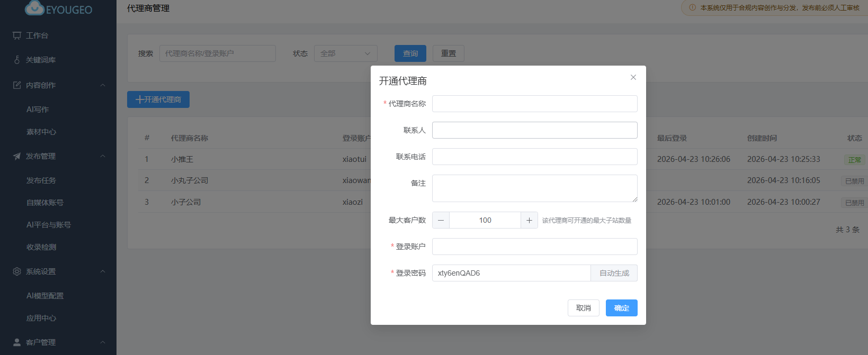Screen dimensions: 868x355
Task: Click the 取消 cancel button
Action: point(583,308)
